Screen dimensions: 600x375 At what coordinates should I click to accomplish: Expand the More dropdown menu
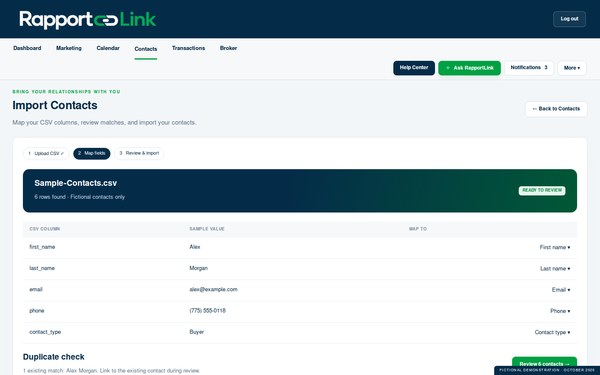(572, 68)
